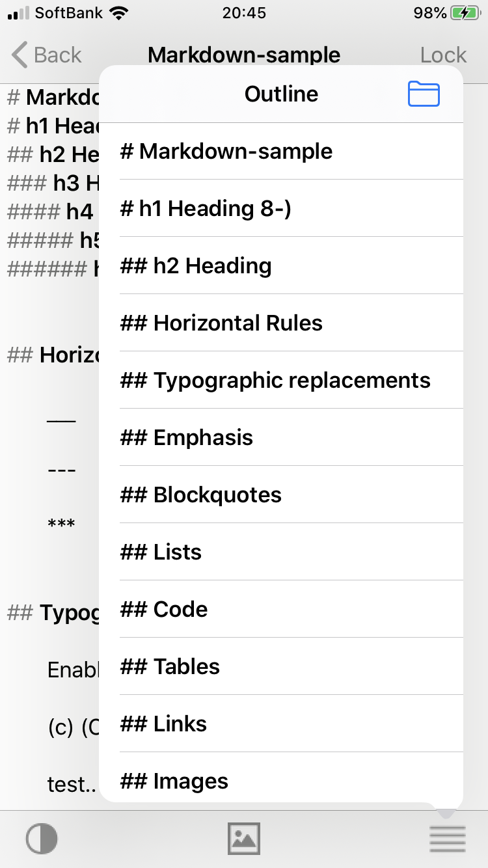This screenshot has height=868, width=488.
Task: Open '## Typographic replacements' outline entry
Action: coord(281,380)
